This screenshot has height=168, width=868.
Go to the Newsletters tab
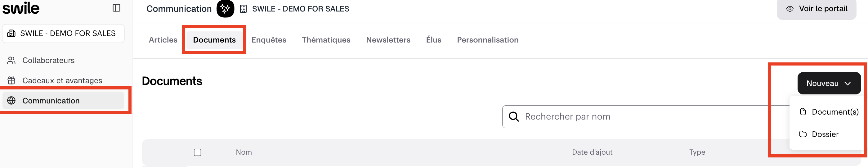pos(388,40)
